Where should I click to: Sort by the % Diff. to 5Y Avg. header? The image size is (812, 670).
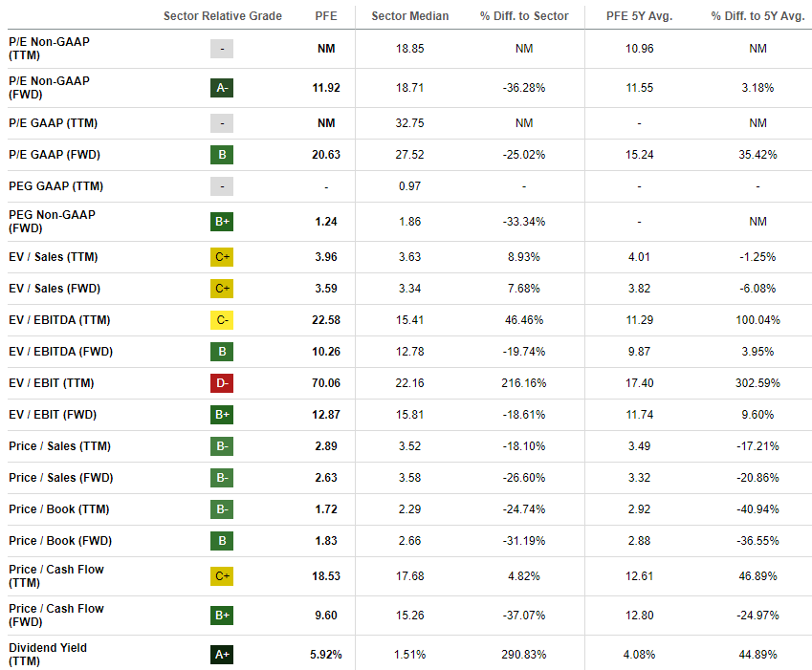click(x=757, y=16)
